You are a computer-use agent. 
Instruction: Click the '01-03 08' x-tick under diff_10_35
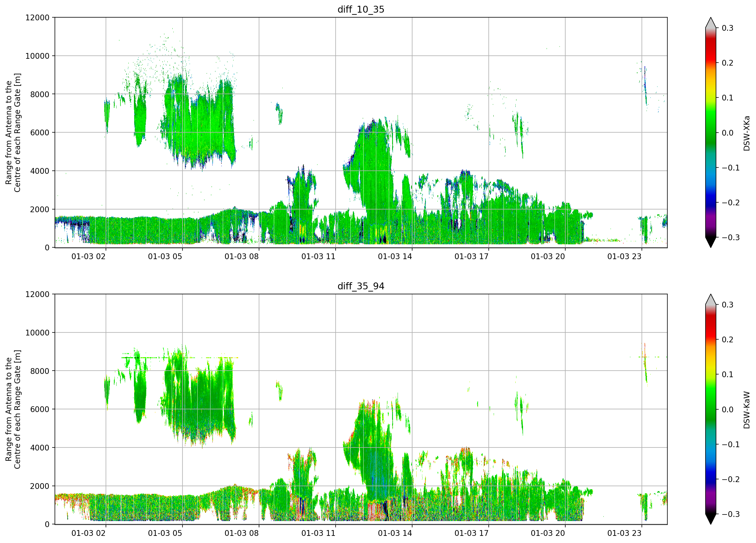coord(242,256)
